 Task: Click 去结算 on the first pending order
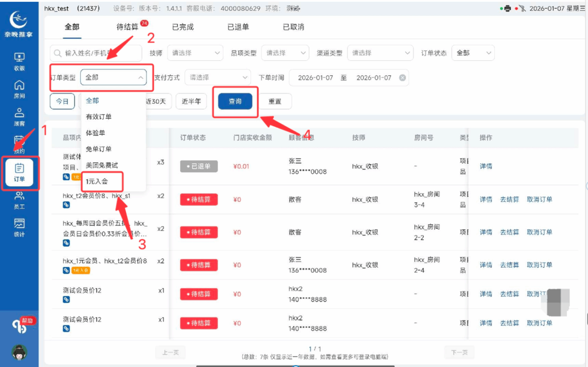510,199
